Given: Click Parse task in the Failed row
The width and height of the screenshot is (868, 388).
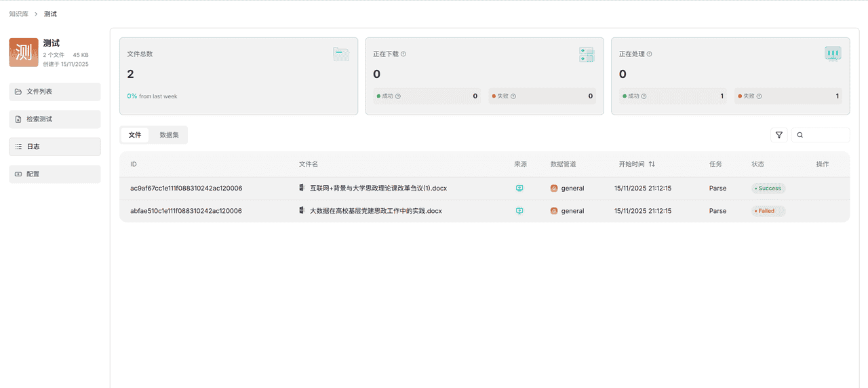Looking at the screenshot, I should click(x=717, y=211).
